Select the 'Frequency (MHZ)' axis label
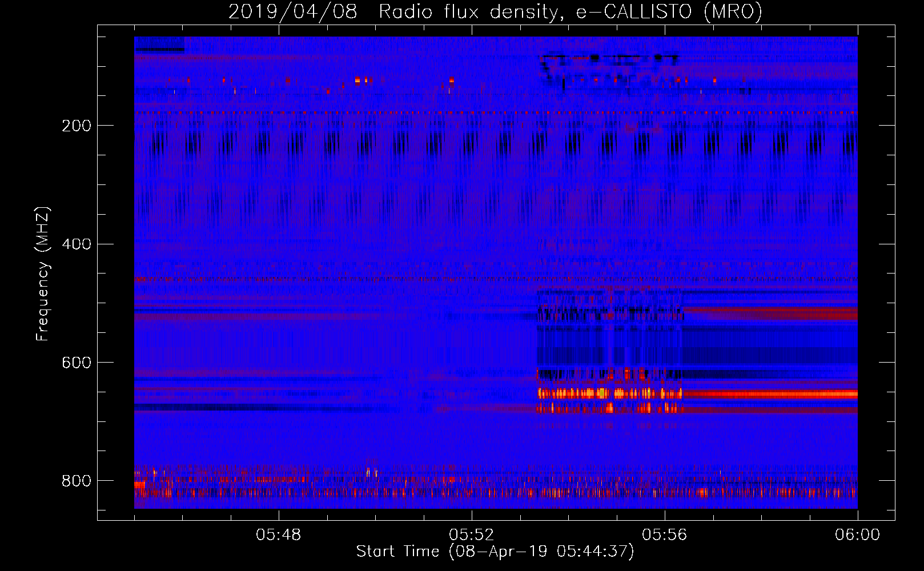 point(42,274)
